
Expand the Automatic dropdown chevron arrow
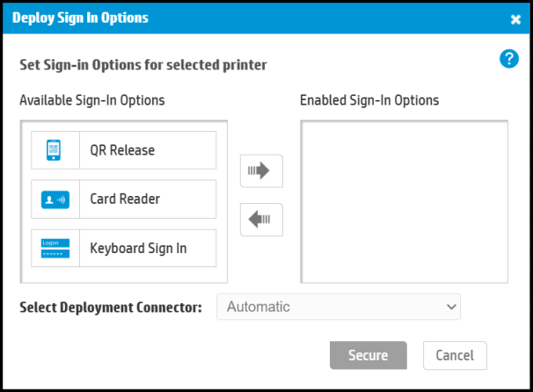451,307
